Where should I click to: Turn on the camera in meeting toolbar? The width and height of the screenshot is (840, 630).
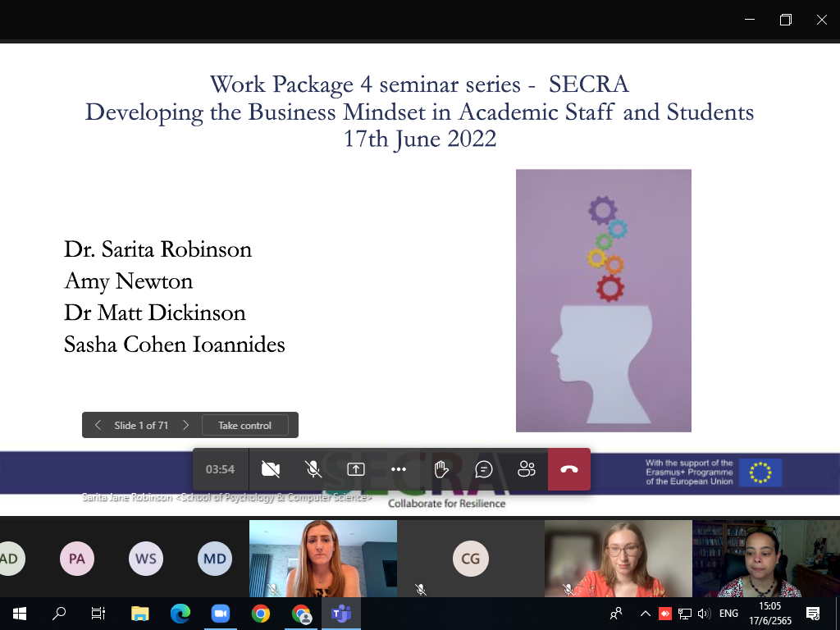coord(271,469)
